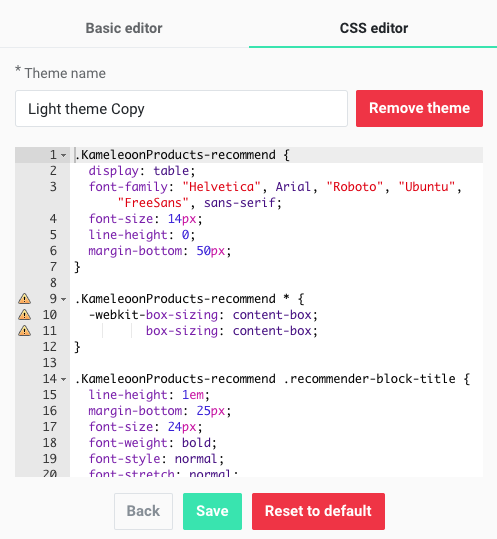The image size is (497, 539).
Task: Save the theme changes
Action: coord(212,511)
